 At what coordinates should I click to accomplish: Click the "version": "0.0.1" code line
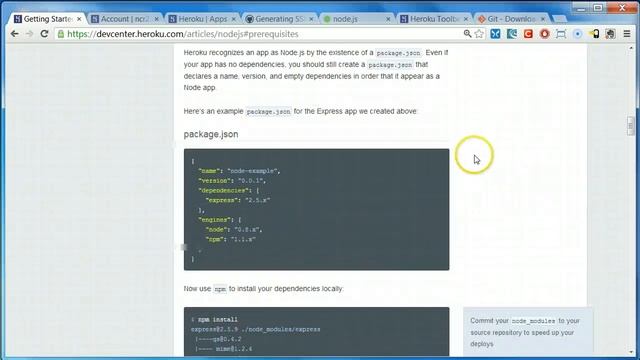232,181
